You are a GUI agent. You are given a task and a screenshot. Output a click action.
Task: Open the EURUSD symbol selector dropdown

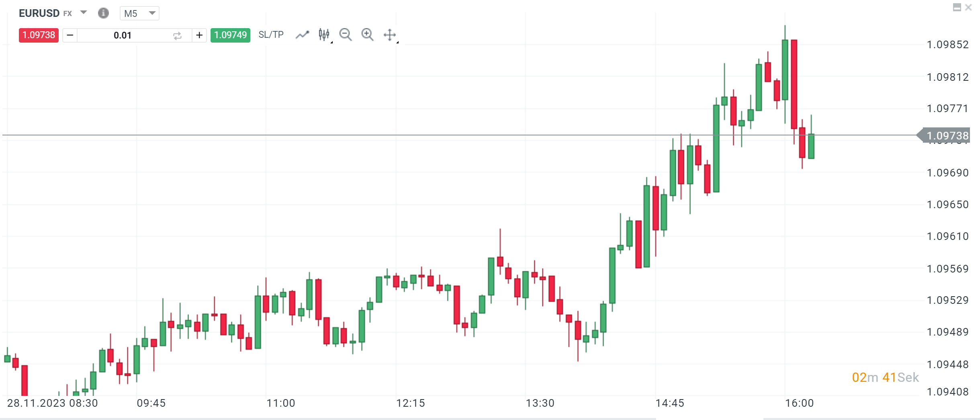coord(83,12)
